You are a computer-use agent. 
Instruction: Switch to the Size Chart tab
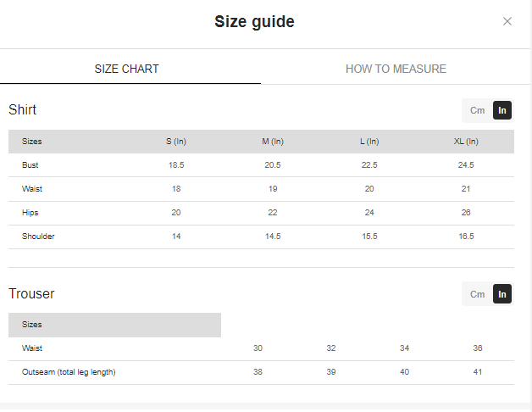(126, 69)
